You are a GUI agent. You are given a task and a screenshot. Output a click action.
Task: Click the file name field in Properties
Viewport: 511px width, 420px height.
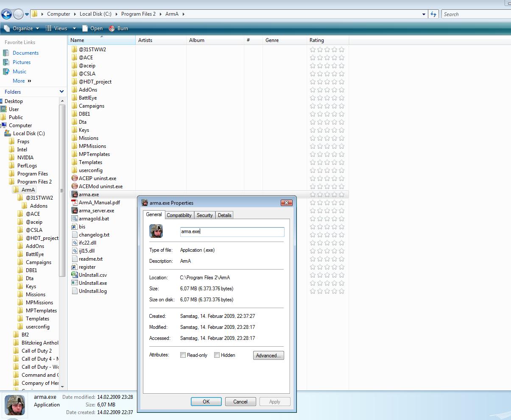pos(232,232)
